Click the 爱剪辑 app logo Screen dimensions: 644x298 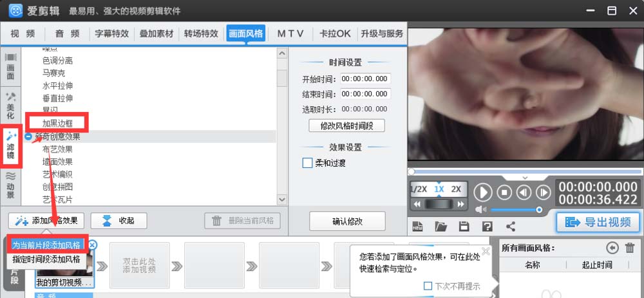[x=15, y=11]
